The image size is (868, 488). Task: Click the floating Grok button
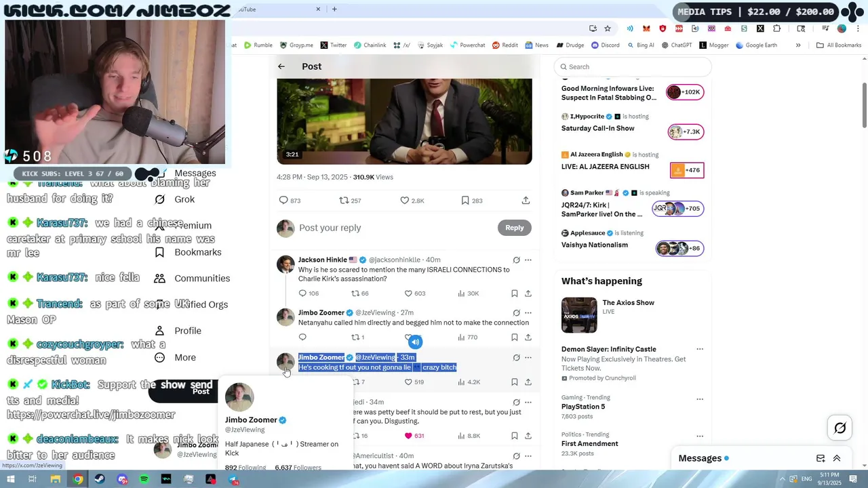point(840,428)
